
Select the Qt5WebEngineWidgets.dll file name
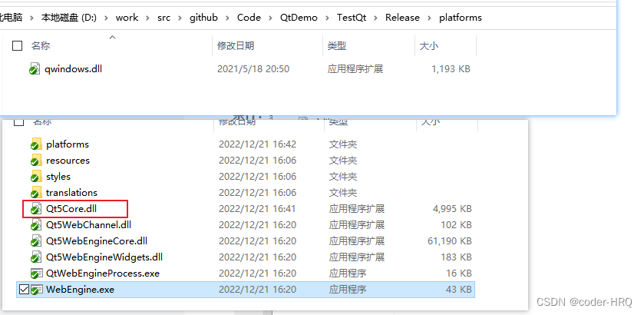(x=104, y=257)
